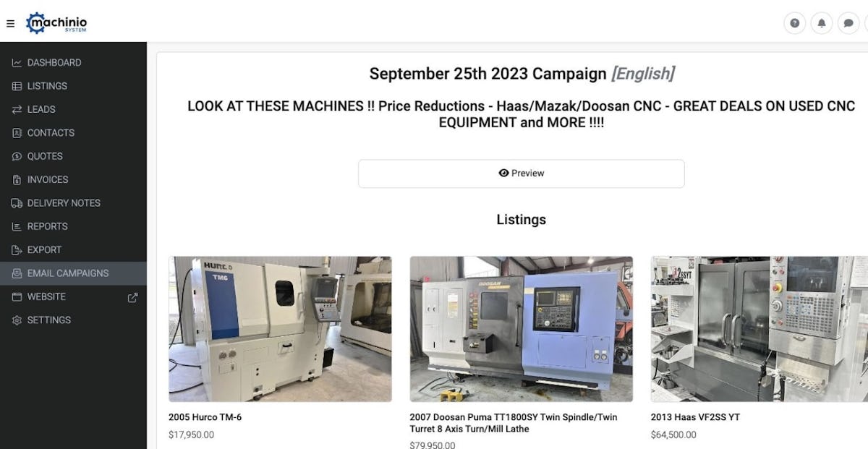This screenshot has width=868, height=449.
Task: Open the hamburger menu icon
Action: [10, 23]
